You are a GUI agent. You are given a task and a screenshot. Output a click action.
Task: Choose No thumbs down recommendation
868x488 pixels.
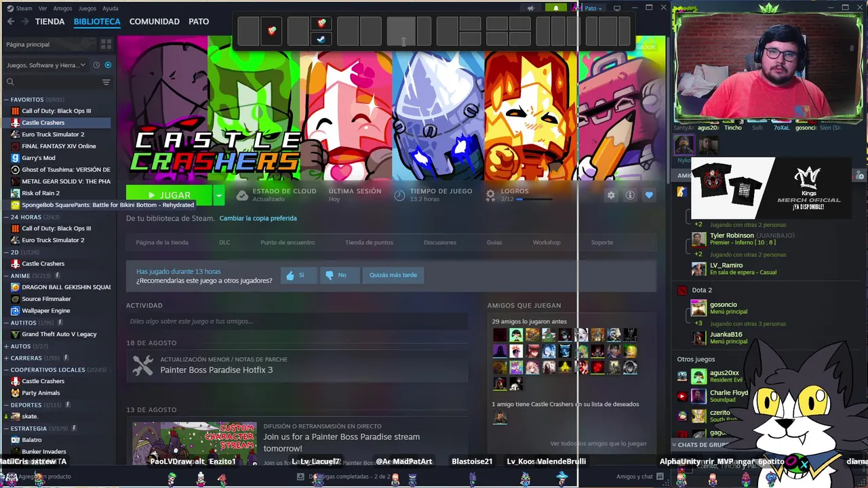coord(340,275)
